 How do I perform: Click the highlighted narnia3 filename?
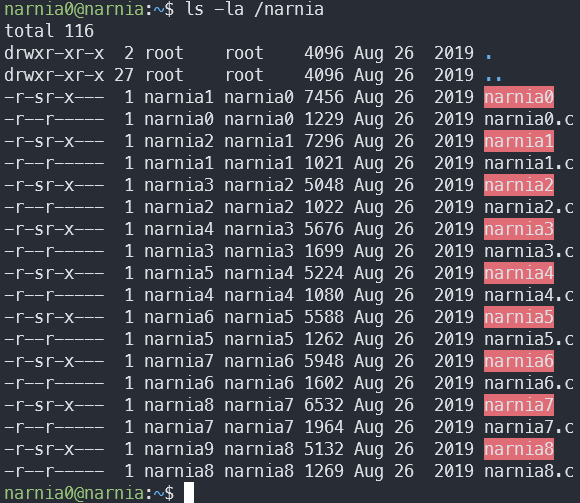[519, 229]
